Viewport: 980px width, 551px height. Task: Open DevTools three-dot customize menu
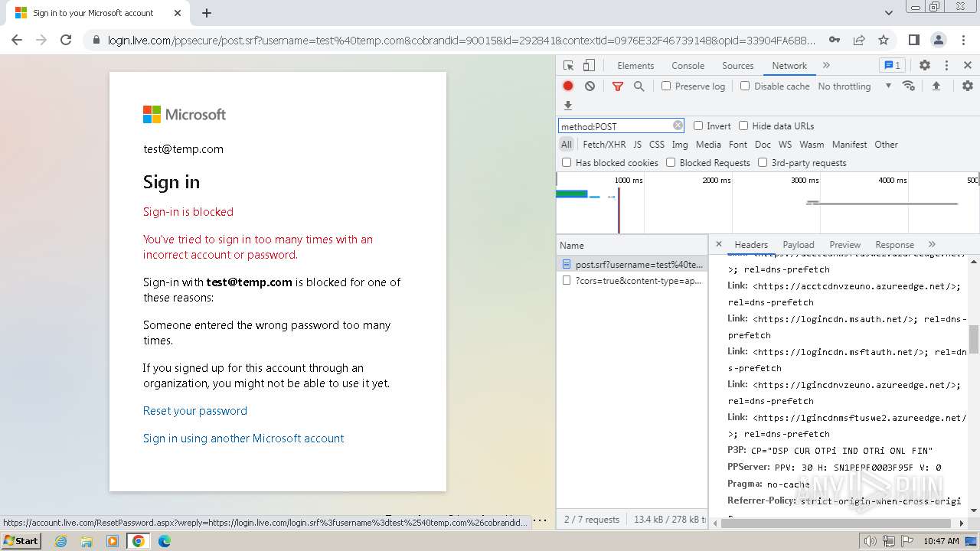click(946, 66)
